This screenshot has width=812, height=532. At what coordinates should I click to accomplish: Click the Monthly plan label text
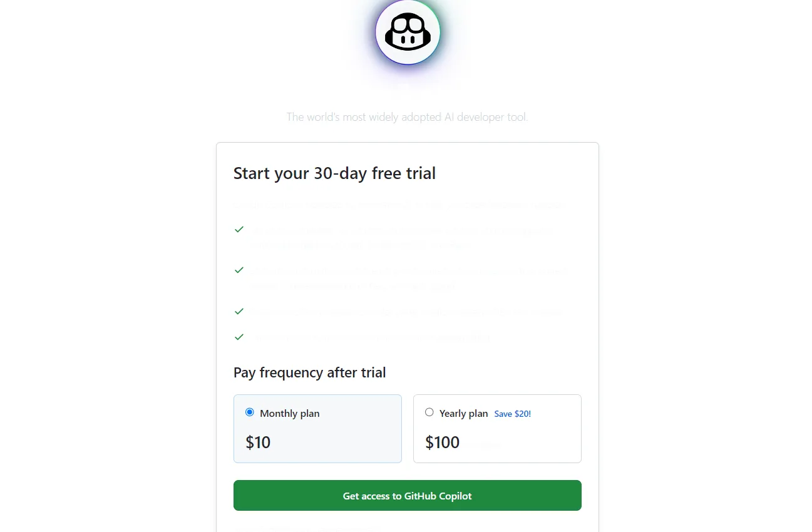coord(290,413)
